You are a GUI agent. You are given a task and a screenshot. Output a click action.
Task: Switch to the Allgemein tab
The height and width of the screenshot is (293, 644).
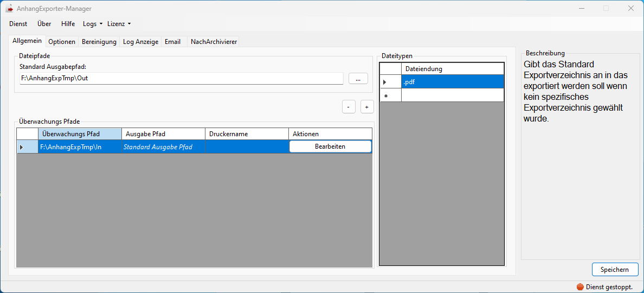tap(27, 41)
